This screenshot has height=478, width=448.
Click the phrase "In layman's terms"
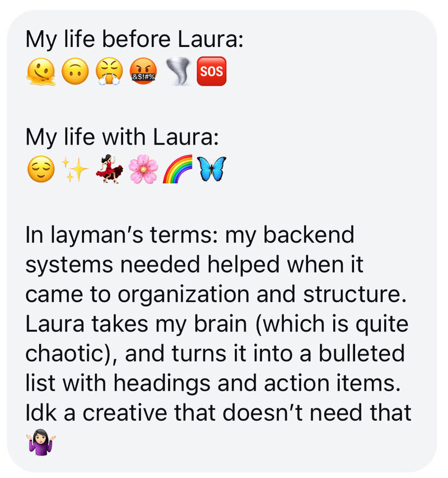122,235
